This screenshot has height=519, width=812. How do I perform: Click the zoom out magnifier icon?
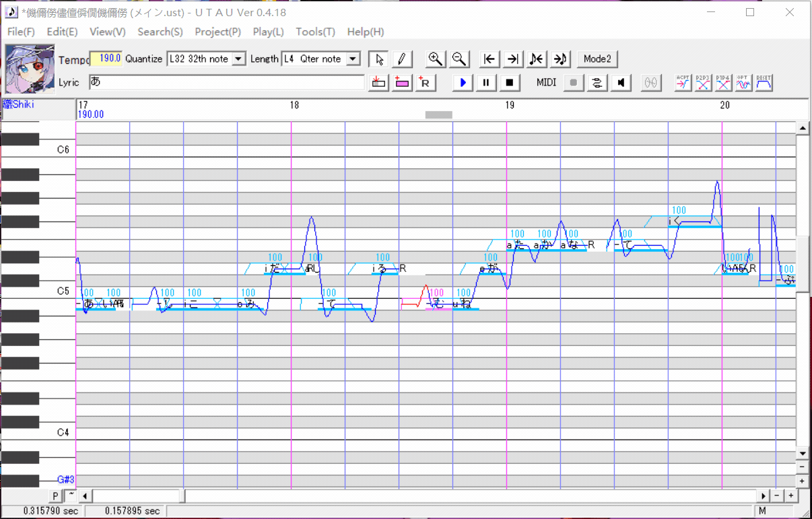point(459,59)
